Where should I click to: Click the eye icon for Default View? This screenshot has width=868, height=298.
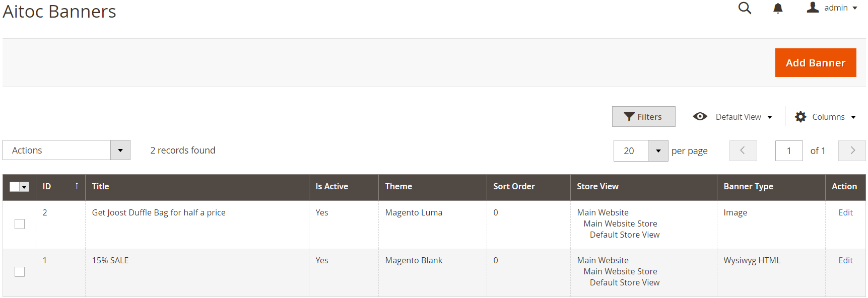(700, 116)
